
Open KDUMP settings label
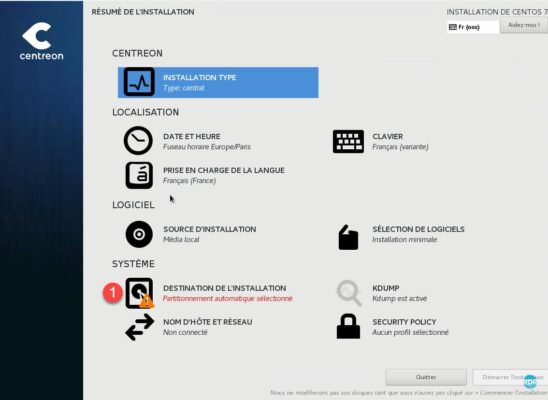pos(386,288)
